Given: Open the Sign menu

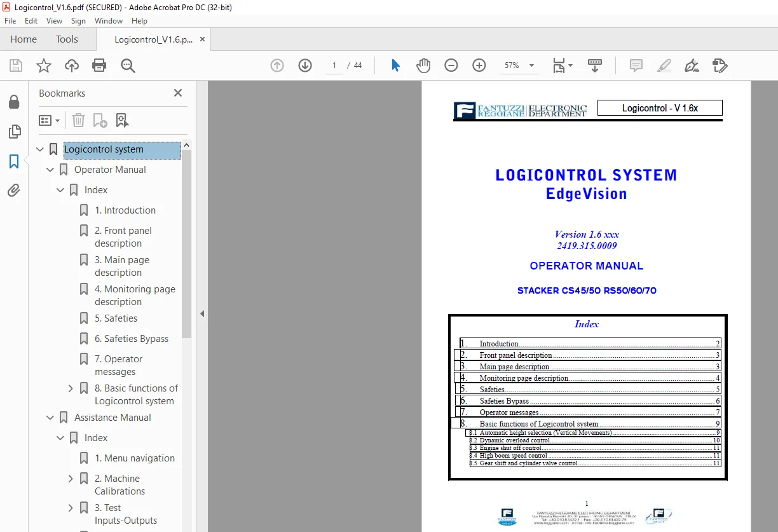Looking at the screenshot, I should click(78, 21).
